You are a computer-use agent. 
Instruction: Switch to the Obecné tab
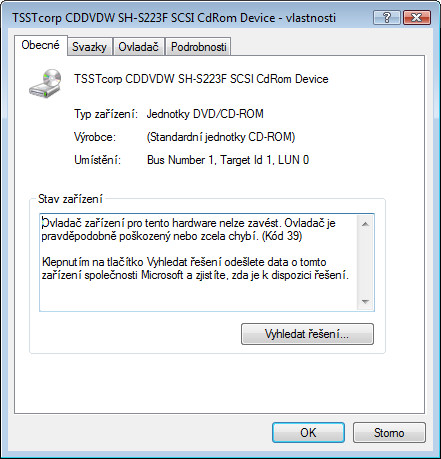pos(41,45)
